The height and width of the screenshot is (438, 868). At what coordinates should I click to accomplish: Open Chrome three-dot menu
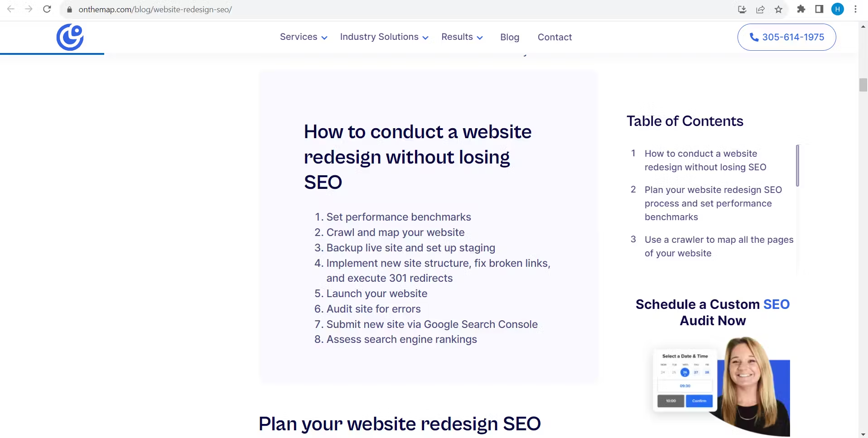pos(855,9)
